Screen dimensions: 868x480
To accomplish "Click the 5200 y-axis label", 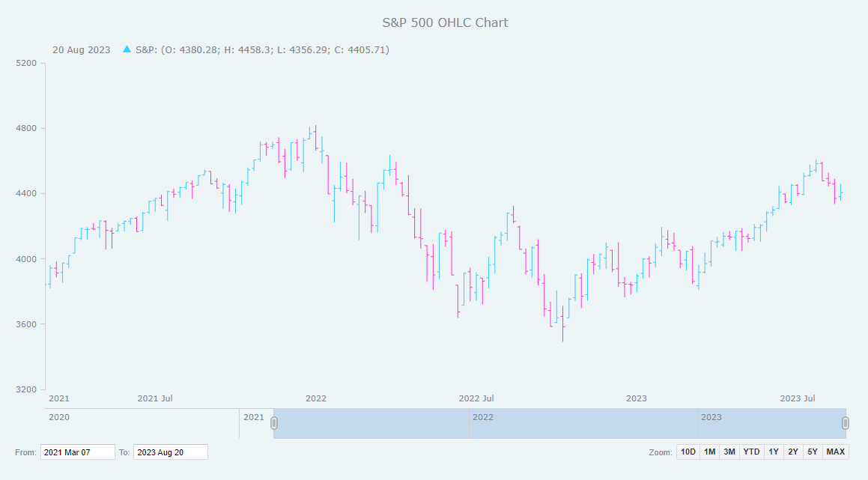I will click(x=26, y=63).
